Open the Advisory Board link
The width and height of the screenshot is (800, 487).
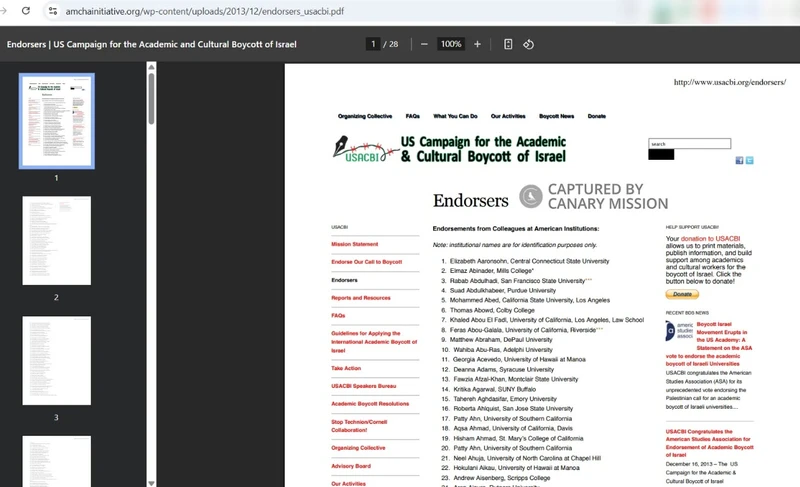pos(351,466)
